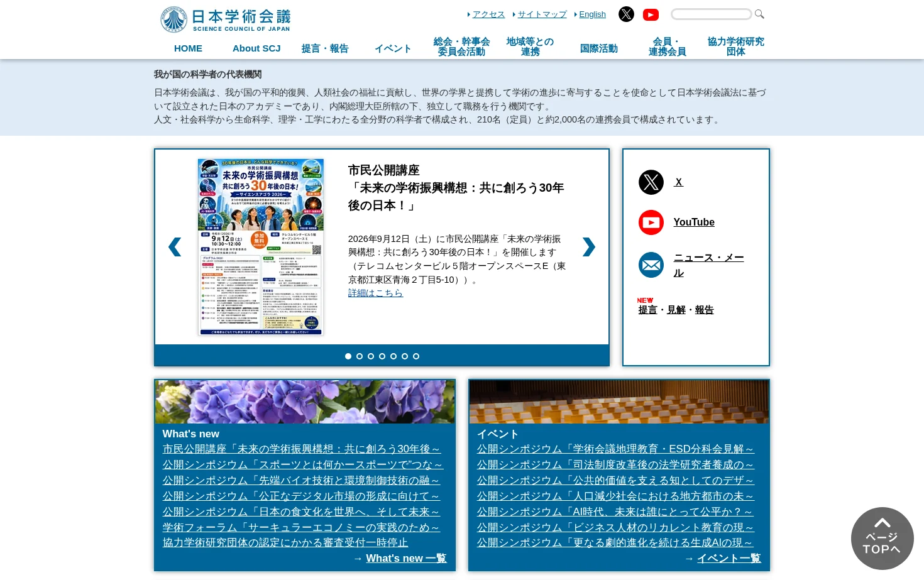Open the イベント menu

pos(393,48)
